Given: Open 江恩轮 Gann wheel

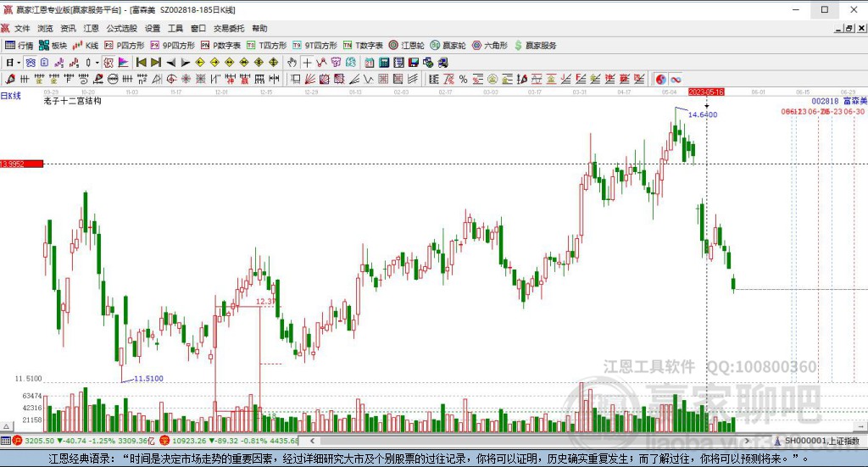Looking at the screenshot, I should click(x=406, y=46).
